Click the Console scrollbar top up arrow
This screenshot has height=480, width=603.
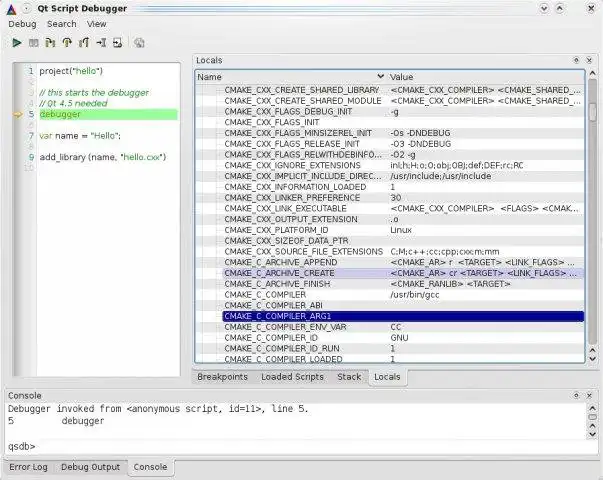[593, 408]
